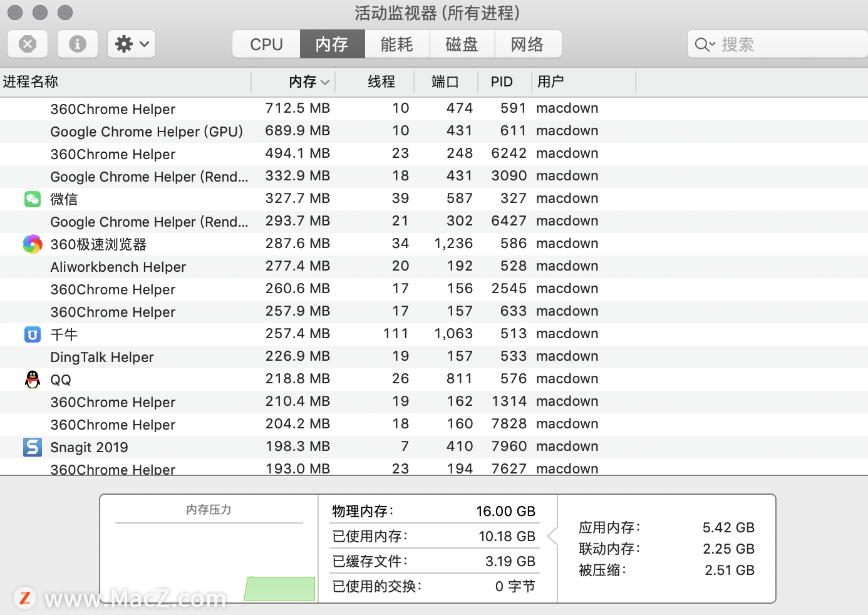Select 360Chrome Helper with PID 633

pos(434,312)
